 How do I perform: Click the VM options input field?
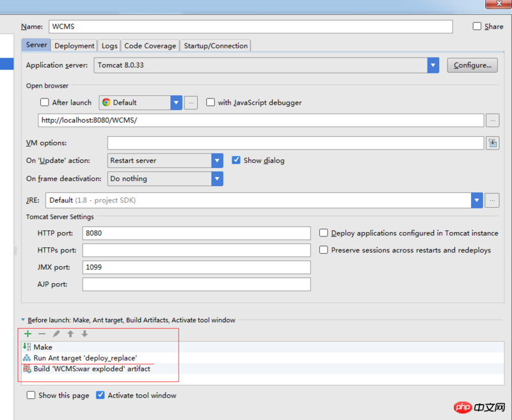tap(296, 143)
